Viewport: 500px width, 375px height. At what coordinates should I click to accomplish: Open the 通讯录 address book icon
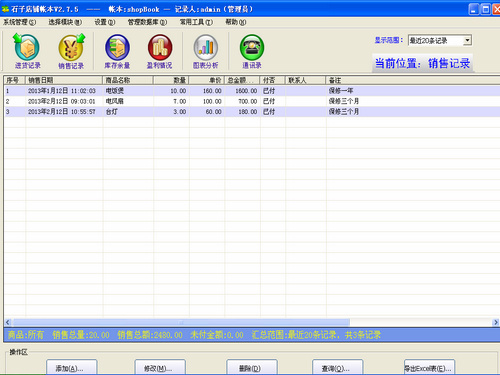point(252,51)
